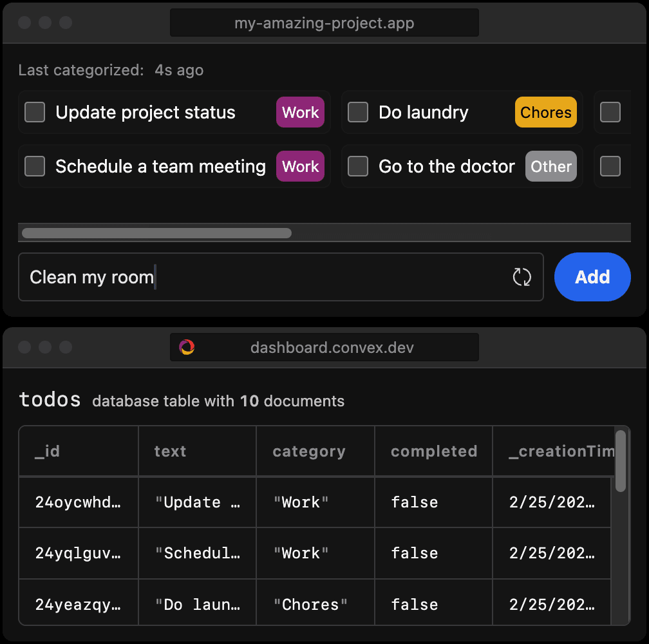Image resolution: width=649 pixels, height=644 pixels.
Task: Click the "completed" column header
Action: [433, 451]
